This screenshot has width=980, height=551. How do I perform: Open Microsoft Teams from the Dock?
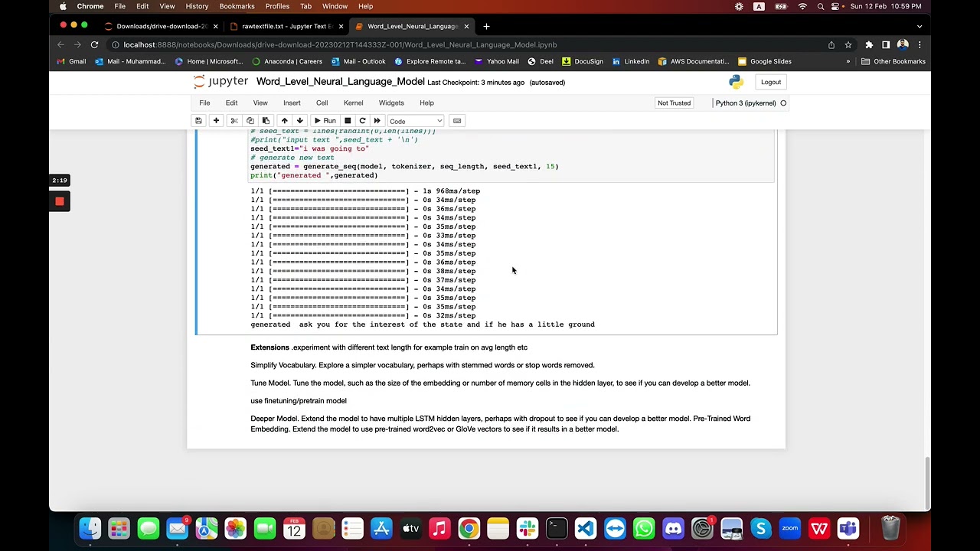click(x=848, y=528)
